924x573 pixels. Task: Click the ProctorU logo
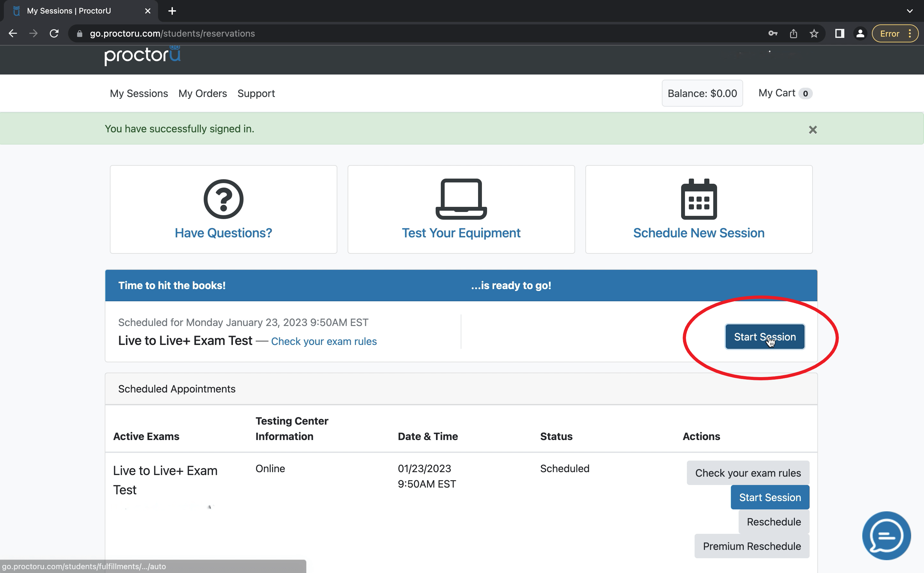coord(142,56)
